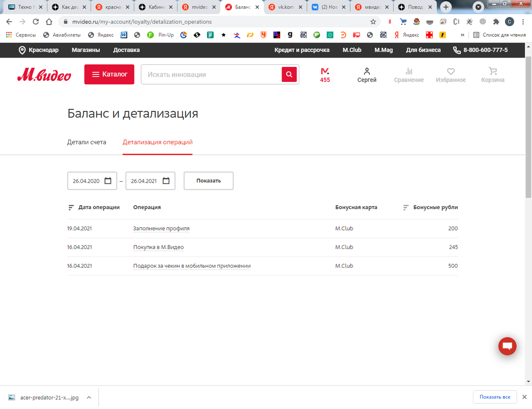Image resolution: width=532 pixels, height=409 pixels.
Task: Click browser forward arrow
Action: click(x=23, y=22)
